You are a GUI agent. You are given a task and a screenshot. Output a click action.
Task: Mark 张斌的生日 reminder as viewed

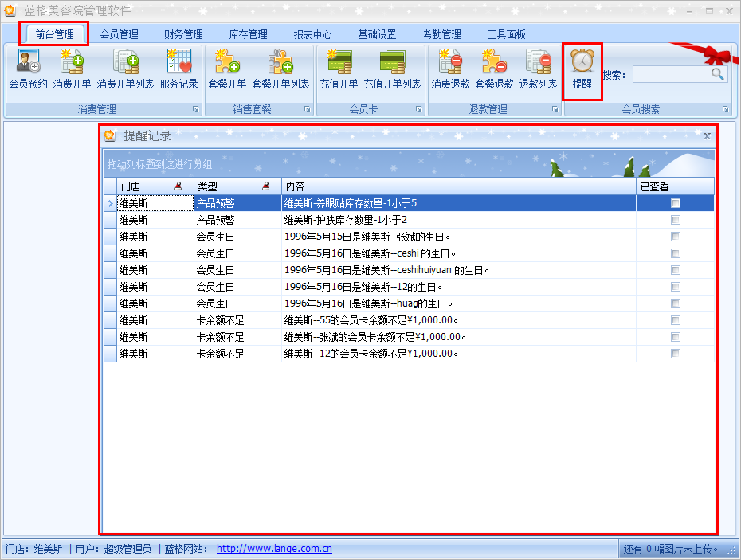676,237
